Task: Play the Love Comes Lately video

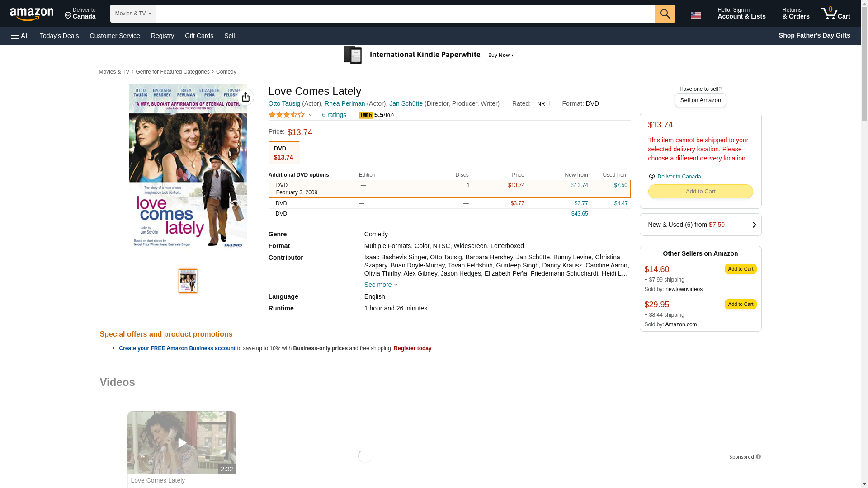Action: pos(182,442)
